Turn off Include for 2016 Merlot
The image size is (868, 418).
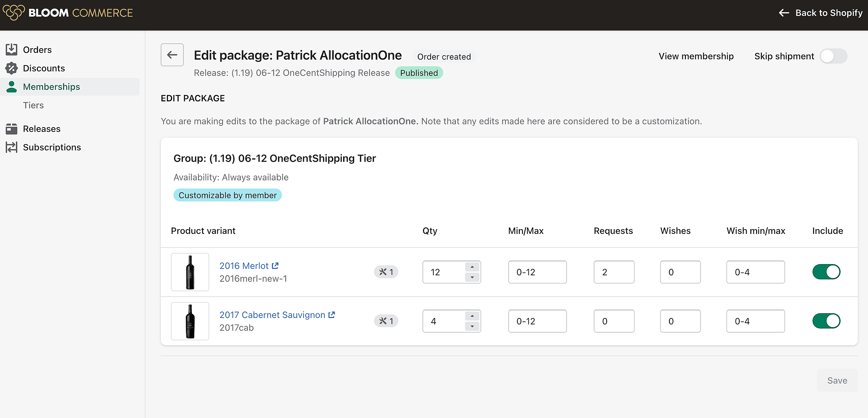(826, 272)
